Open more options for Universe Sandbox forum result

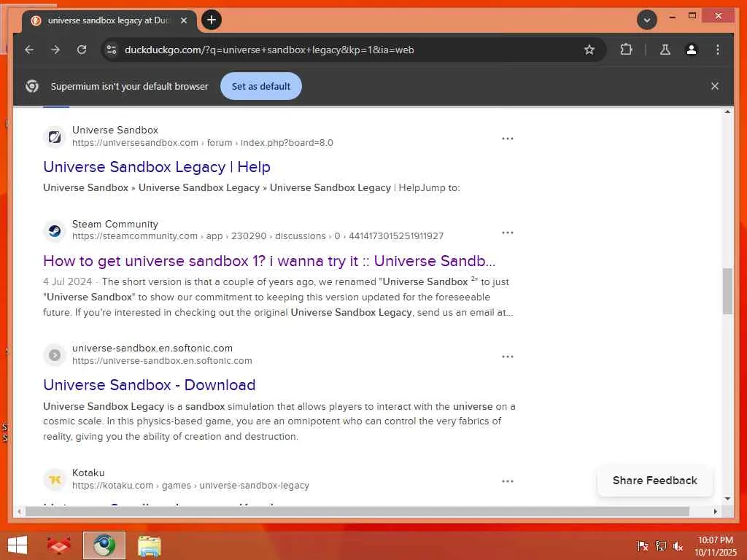pos(508,139)
